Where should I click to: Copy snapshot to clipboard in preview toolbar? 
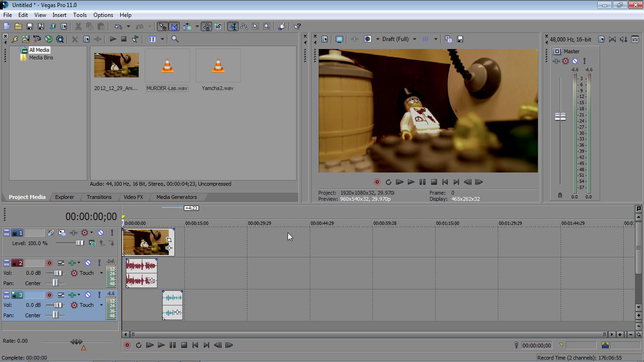point(448,39)
